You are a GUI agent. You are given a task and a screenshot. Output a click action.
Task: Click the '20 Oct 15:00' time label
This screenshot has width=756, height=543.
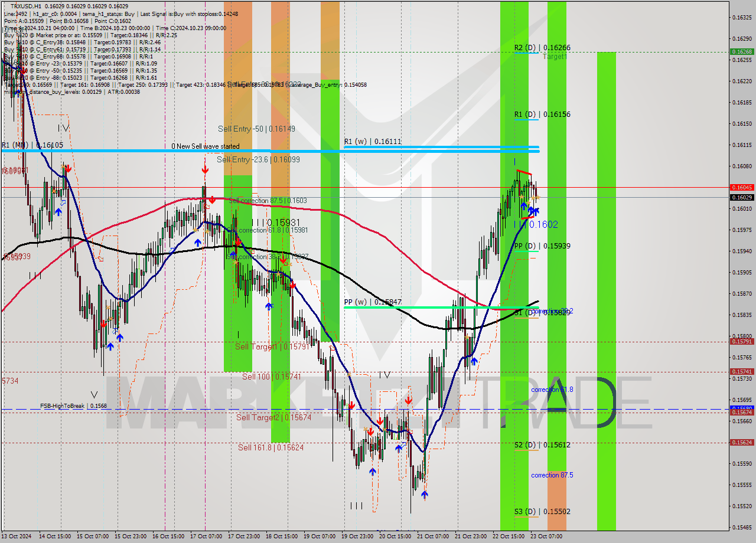click(395, 537)
